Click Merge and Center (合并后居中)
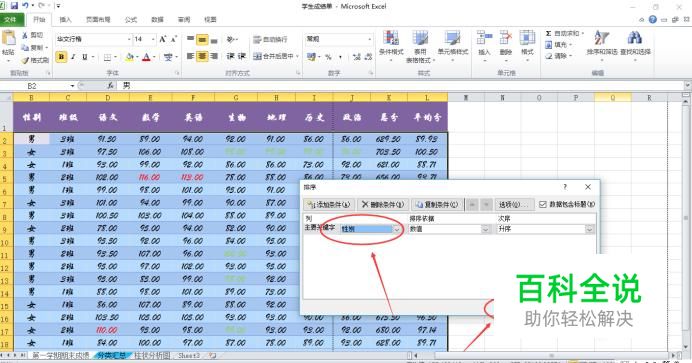 [275, 56]
